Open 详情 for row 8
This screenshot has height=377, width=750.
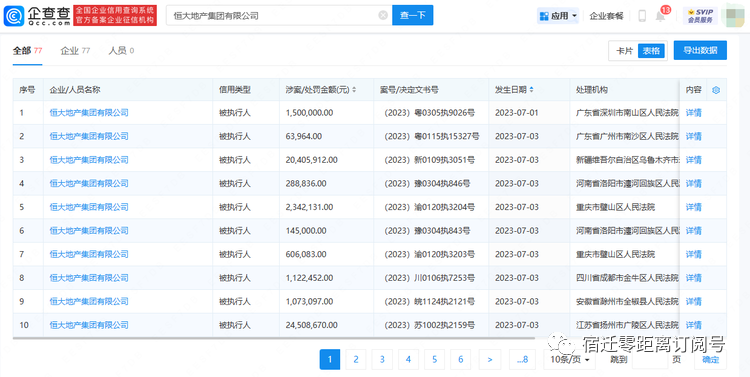tap(694, 278)
